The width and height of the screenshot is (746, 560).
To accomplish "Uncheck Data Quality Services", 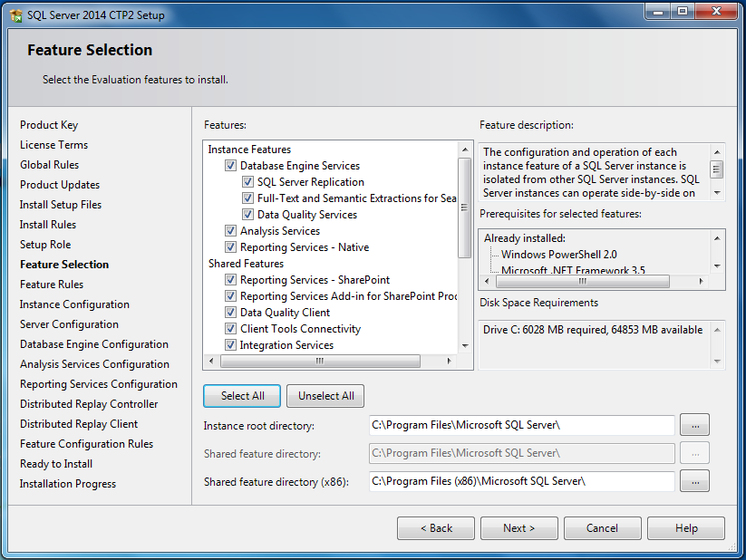I will coord(247,214).
